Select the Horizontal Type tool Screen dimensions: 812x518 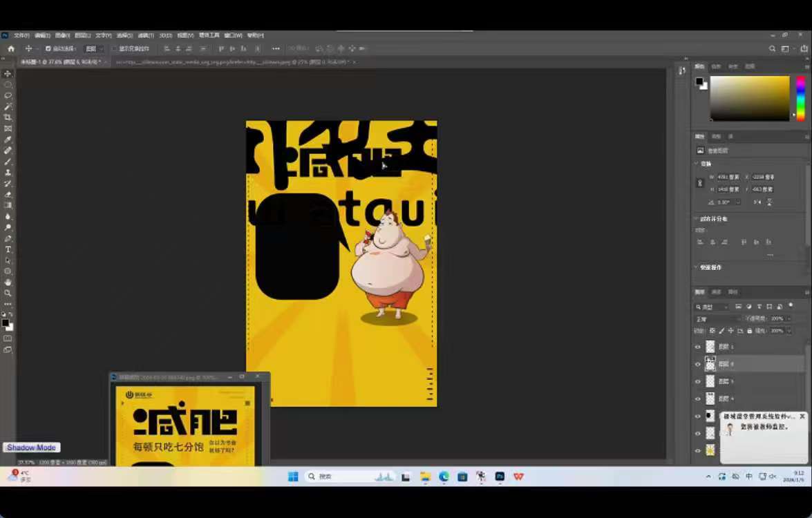pos(8,249)
